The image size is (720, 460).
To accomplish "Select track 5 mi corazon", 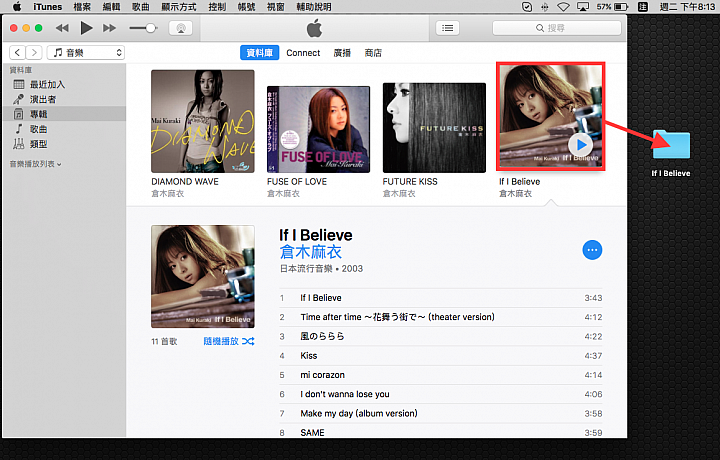I will pyautogui.click(x=441, y=375).
